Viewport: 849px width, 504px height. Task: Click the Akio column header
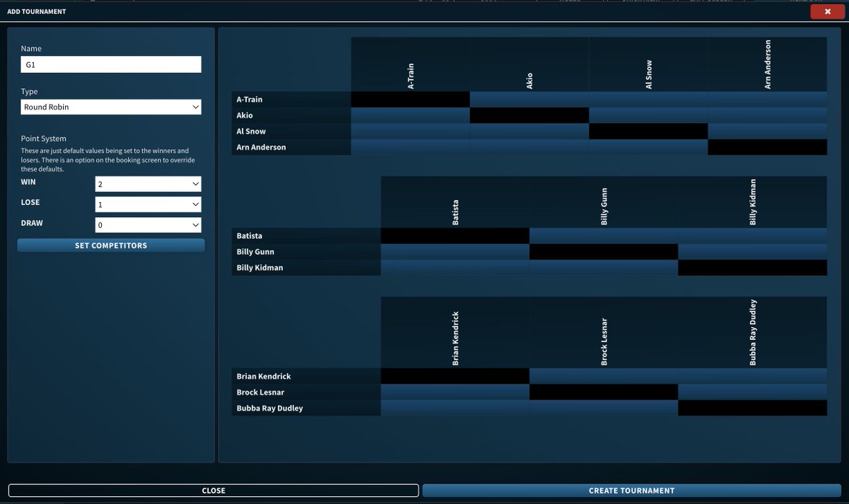529,64
